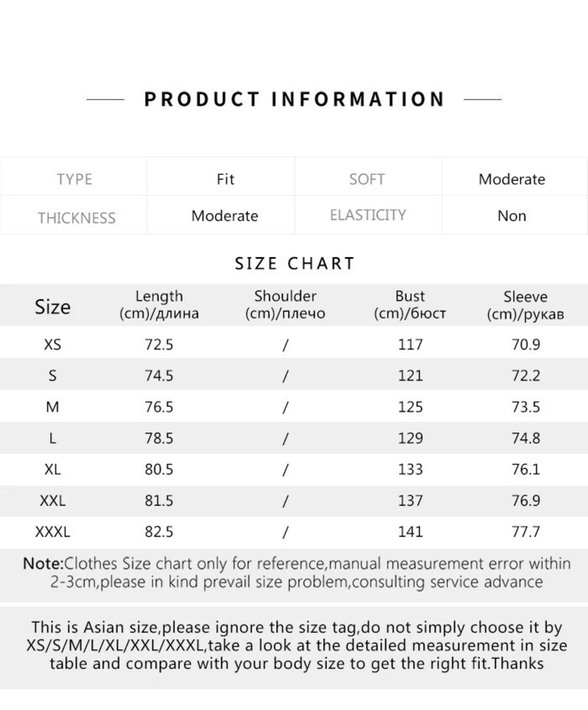Select the Size column header
The width and height of the screenshot is (588, 710).
click(x=52, y=307)
